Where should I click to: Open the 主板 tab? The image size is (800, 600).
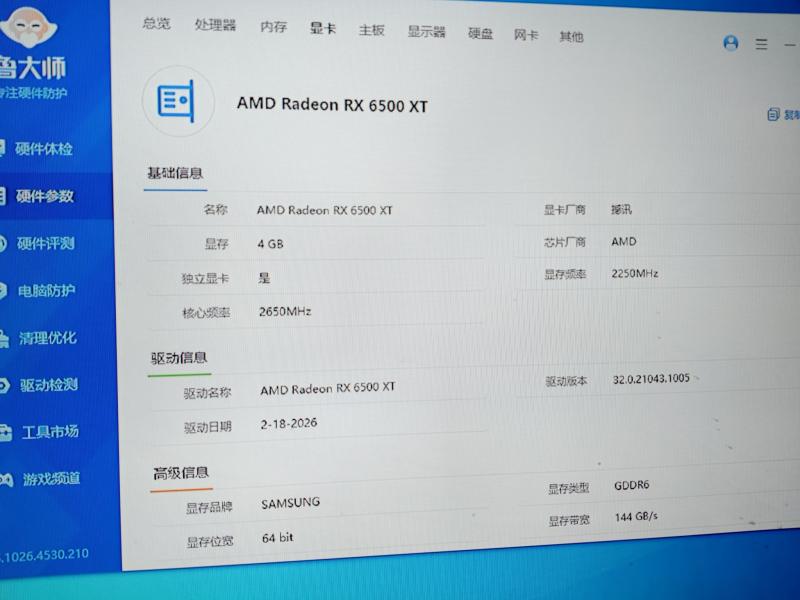pyautogui.click(x=371, y=30)
